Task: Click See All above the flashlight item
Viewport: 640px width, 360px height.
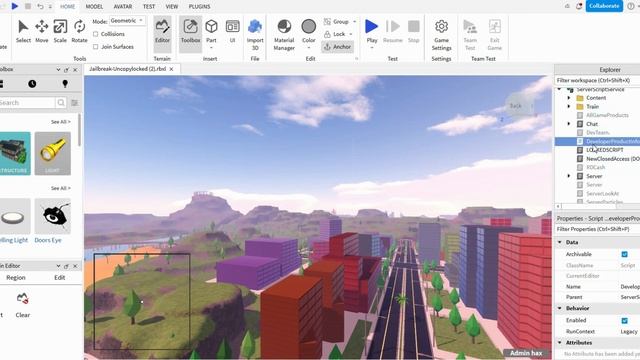Action: [x=61, y=122]
